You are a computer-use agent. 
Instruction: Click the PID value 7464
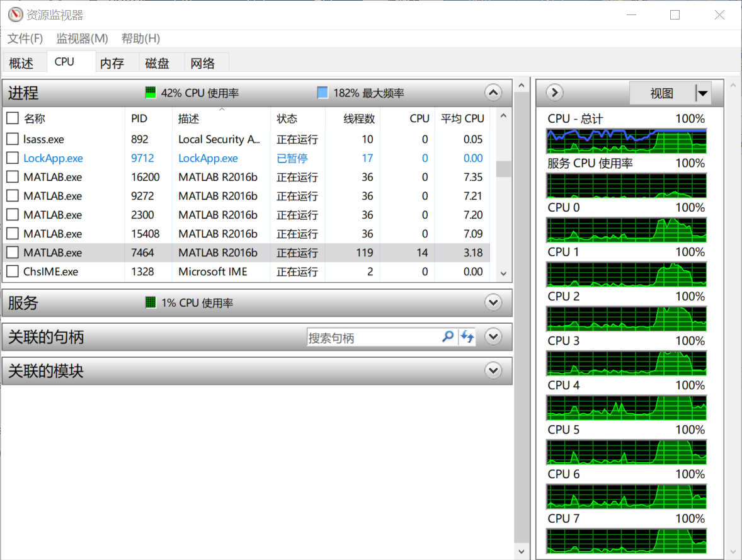click(x=142, y=253)
